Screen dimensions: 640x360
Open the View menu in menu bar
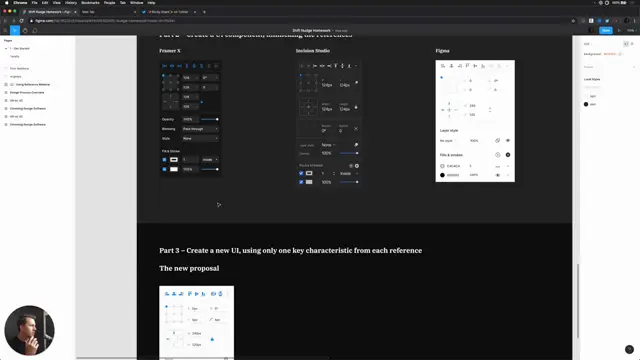[56, 2]
